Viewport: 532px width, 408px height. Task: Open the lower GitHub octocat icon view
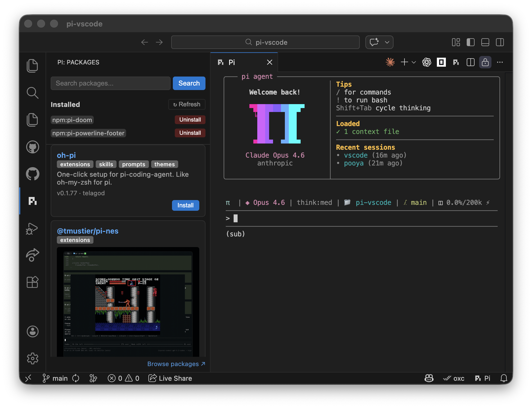(32, 174)
